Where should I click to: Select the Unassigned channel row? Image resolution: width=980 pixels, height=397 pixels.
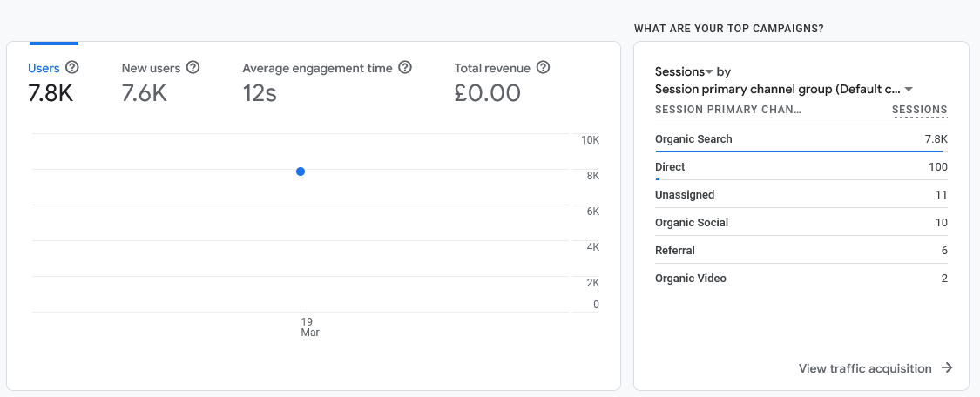click(x=801, y=195)
